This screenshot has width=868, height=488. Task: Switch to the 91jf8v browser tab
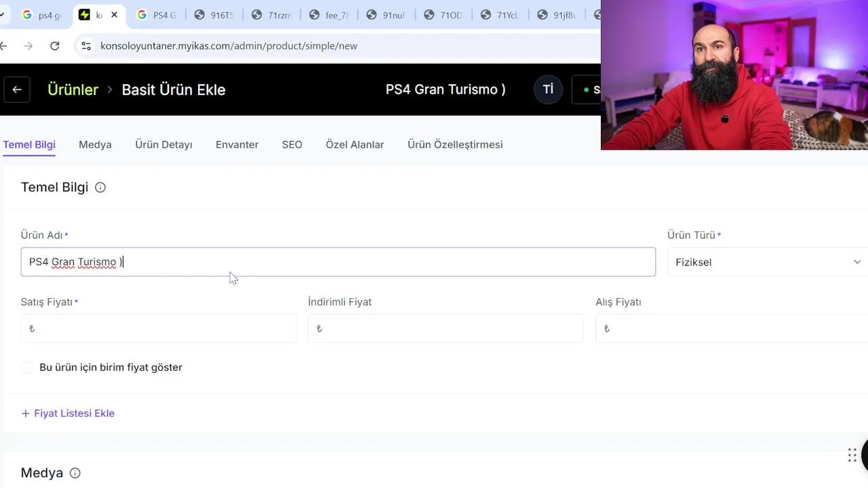coord(557,15)
